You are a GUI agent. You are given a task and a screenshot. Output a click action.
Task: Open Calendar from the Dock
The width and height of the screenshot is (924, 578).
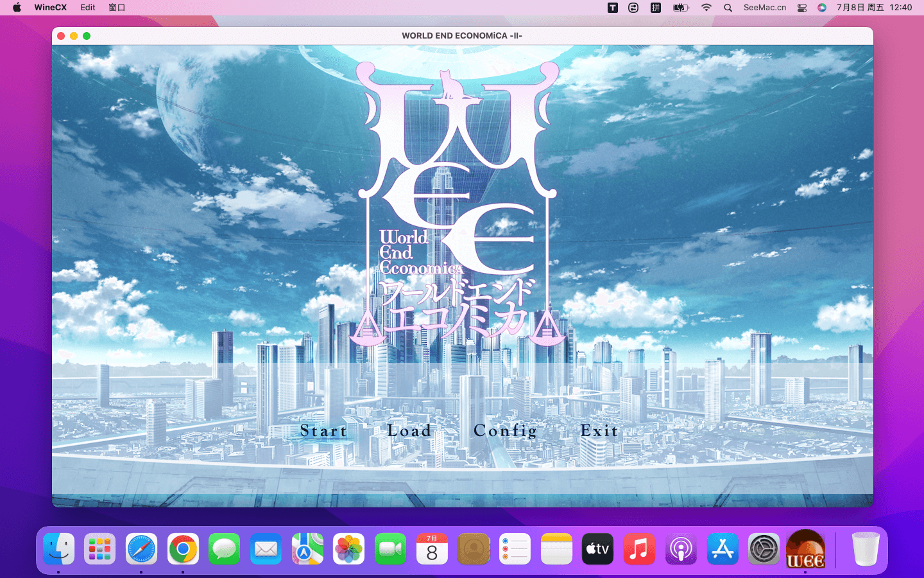[432, 549]
